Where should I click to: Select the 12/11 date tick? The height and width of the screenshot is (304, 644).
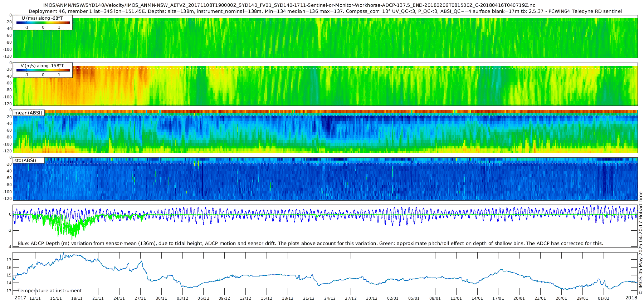pos(35,298)
